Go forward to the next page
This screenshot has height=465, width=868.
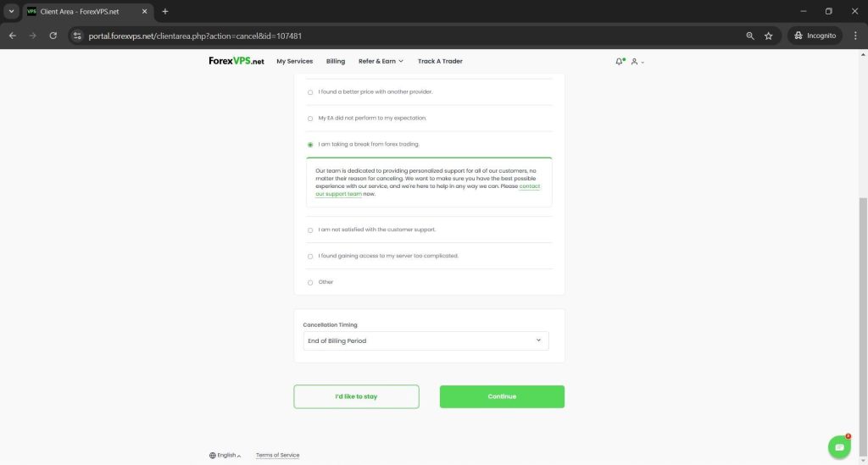33,36
